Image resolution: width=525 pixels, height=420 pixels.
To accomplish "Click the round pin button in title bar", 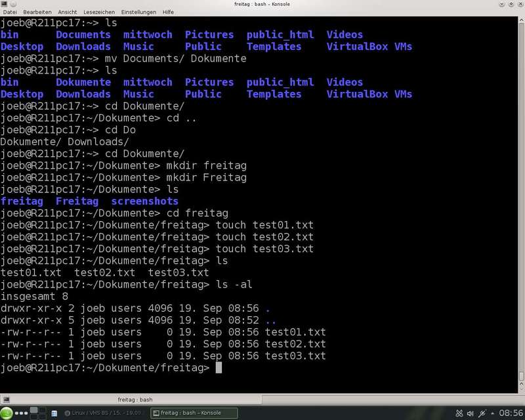I will pos(13,4).
